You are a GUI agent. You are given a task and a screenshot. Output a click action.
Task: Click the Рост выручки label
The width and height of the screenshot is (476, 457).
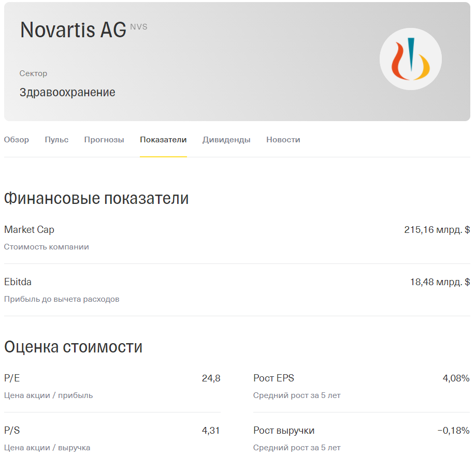(284, 430)
